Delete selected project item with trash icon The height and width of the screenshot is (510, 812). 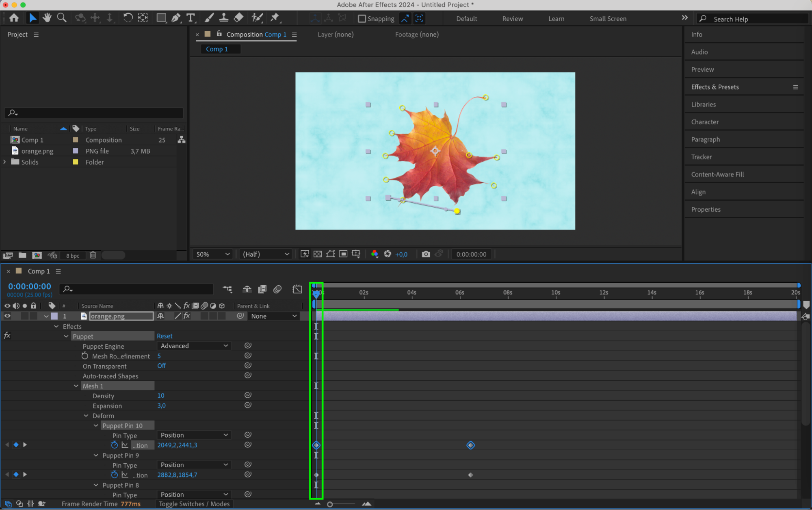(93, 255)
